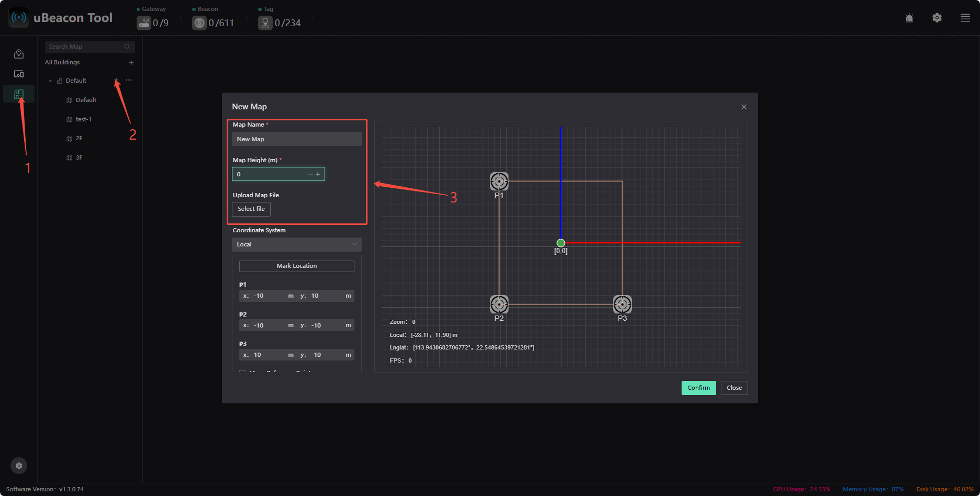This screenshot has height=496, width=980.
Task: Open the hamburger menu icon
Action: click(x=965, y=18)
